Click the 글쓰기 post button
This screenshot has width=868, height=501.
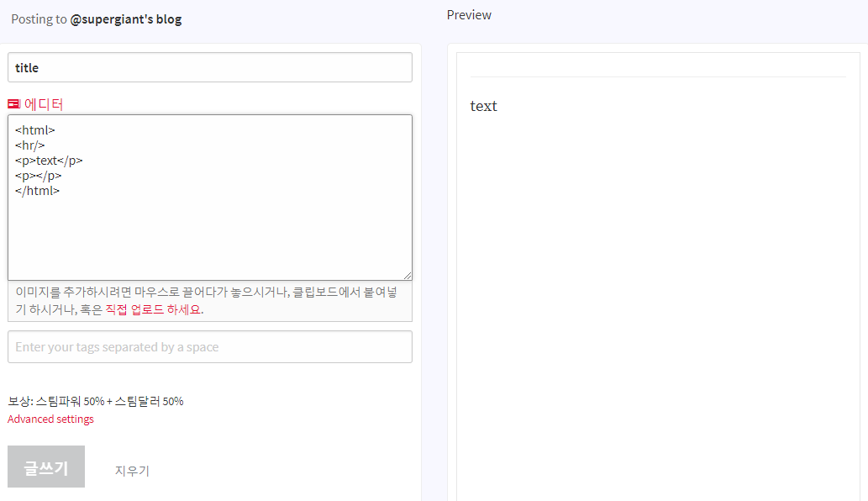(46, 467)
